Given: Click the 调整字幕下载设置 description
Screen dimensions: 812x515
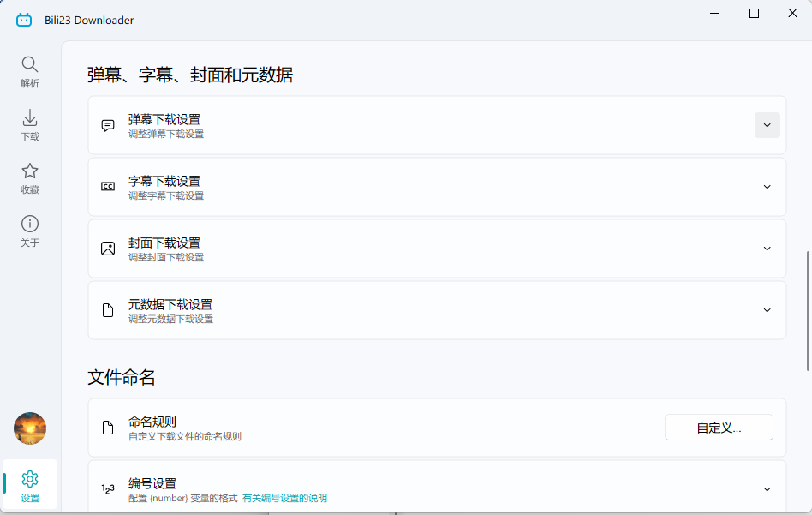Looking at the screenshot, I should click(x=166, y=196).
